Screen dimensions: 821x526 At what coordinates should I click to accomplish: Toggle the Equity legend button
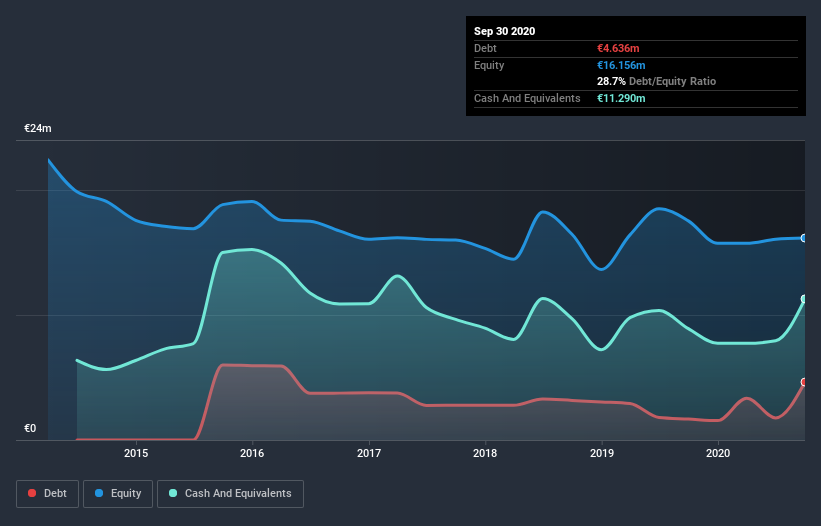(118, 494)
